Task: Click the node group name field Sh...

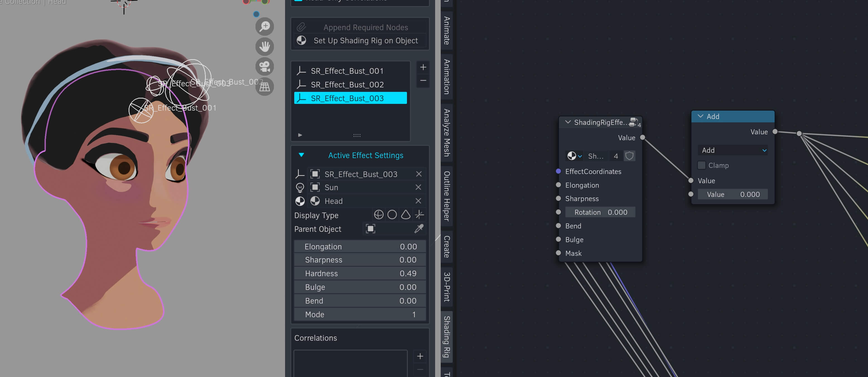Action: [596, 156]
